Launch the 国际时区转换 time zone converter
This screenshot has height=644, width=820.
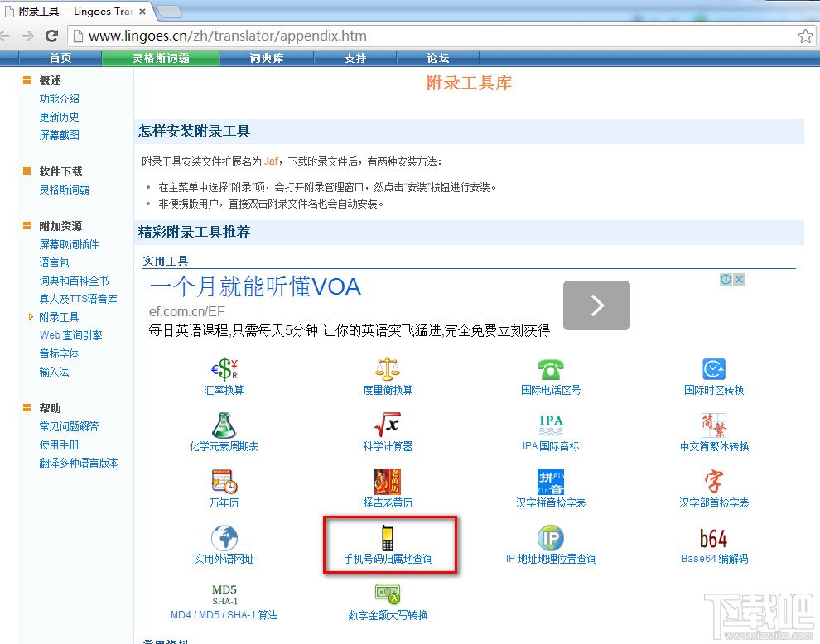point(713,377)
